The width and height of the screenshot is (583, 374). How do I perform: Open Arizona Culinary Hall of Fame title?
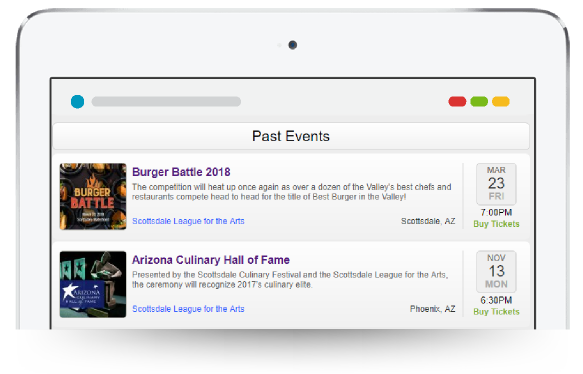click(211, 260)
